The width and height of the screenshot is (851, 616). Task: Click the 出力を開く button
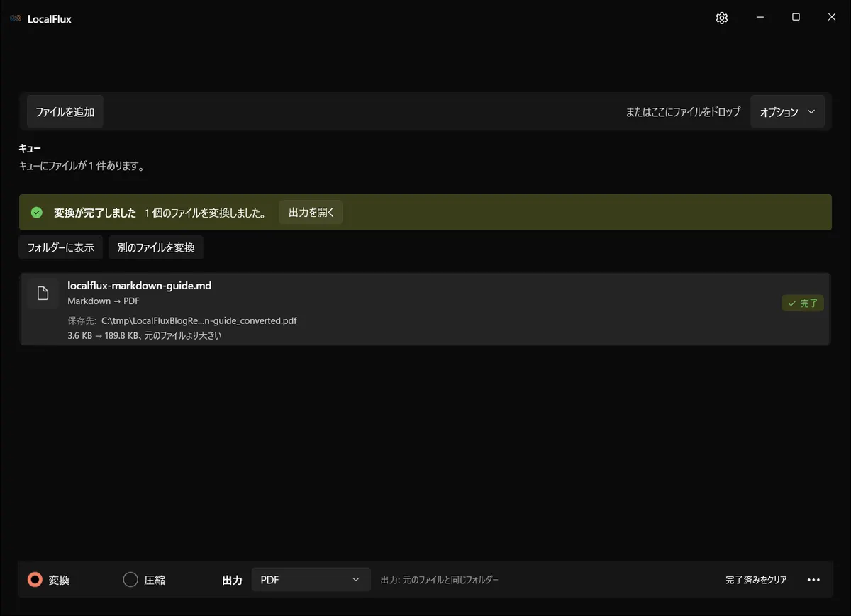(311, 213)
